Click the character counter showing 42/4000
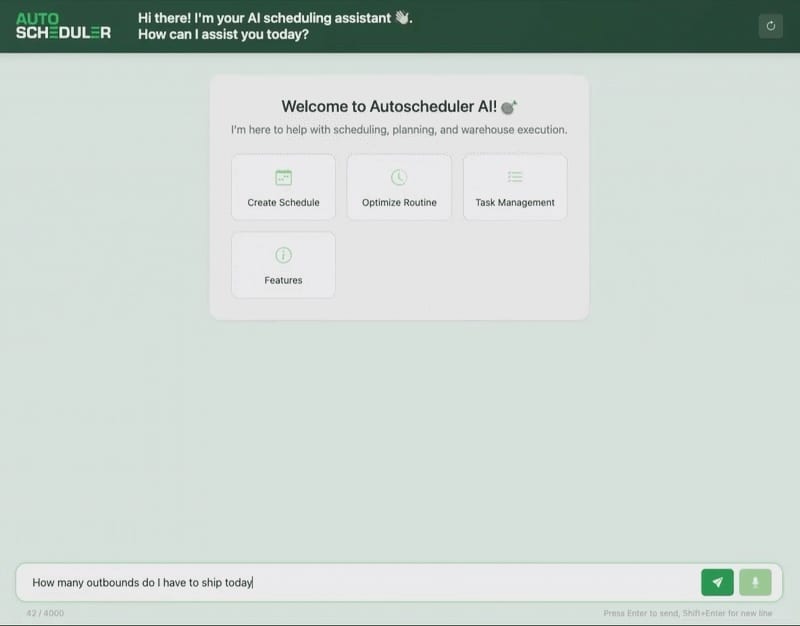 46,611
